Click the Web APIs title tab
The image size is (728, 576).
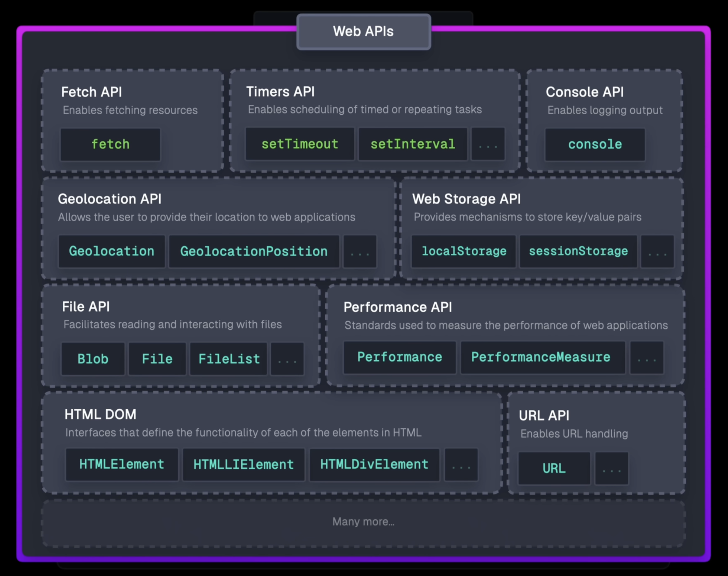tap(363, 31)
